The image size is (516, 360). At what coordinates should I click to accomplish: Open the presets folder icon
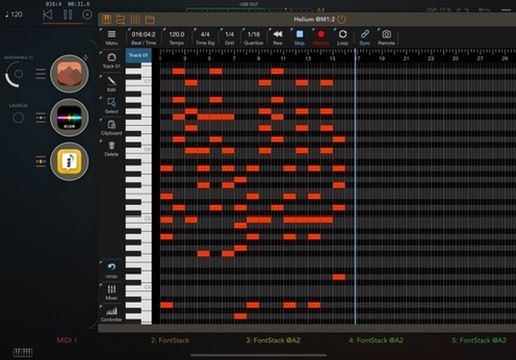150,20
